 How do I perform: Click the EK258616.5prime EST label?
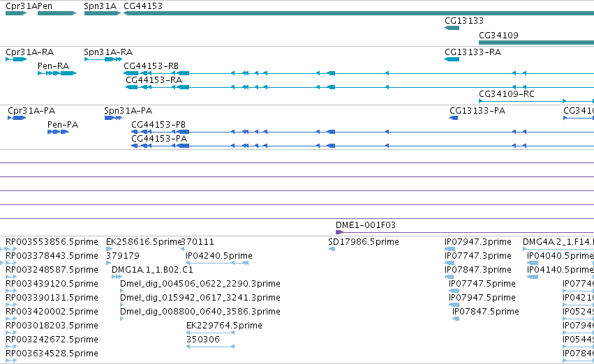click(x=144, y=242)
